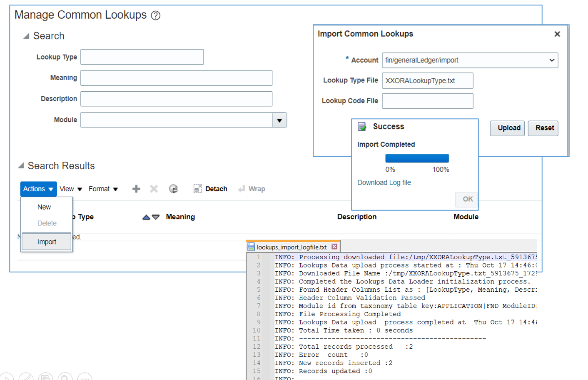Click the Freeze icon in the results toolbar
The width and height of the screenshot is (588, 380).
(174, 189)
